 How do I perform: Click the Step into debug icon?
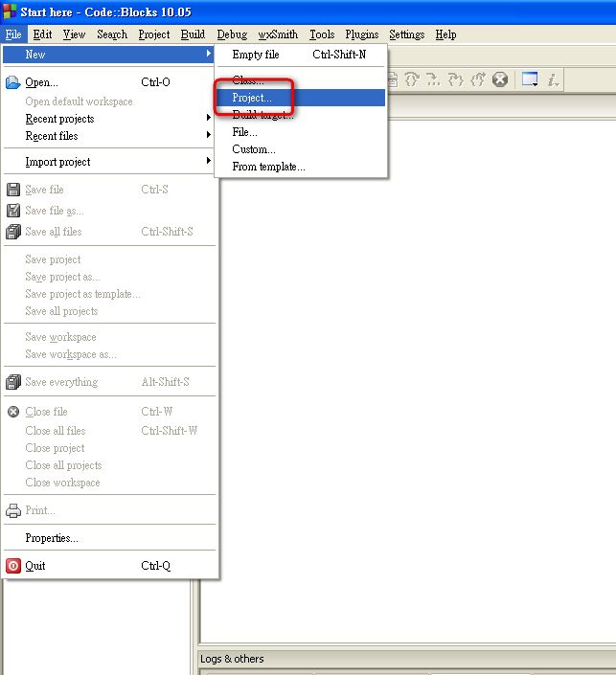(x=455, y=79)
